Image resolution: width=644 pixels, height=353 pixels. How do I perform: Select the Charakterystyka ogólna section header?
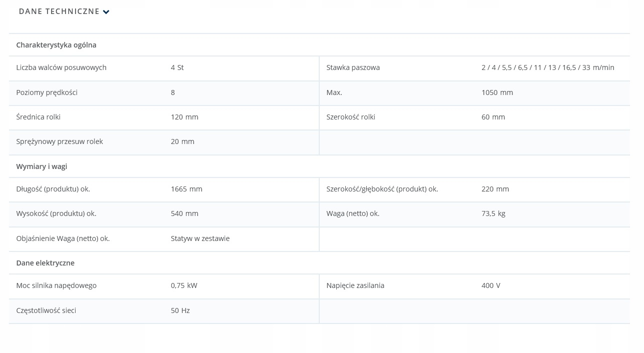point(56,45)
